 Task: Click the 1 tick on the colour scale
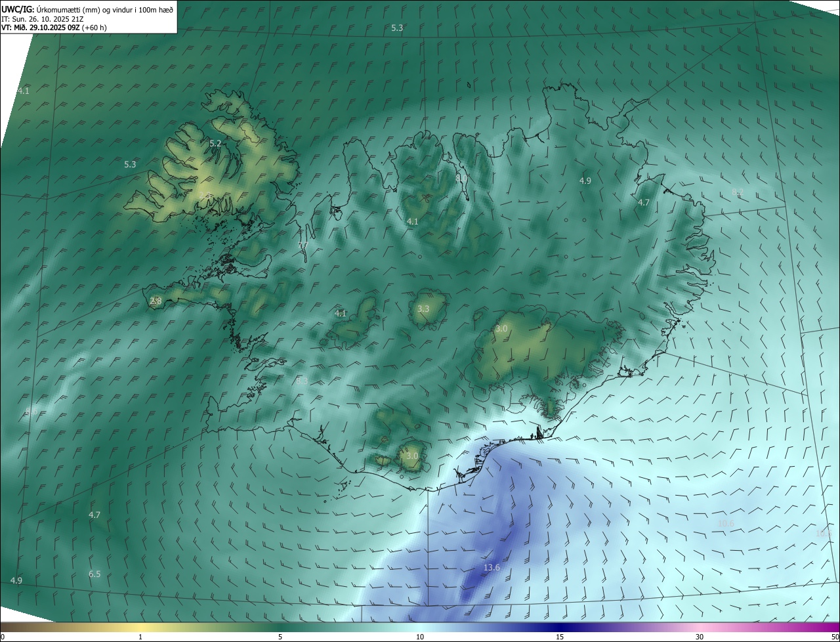pyautogui.click(x=140, y=637)
